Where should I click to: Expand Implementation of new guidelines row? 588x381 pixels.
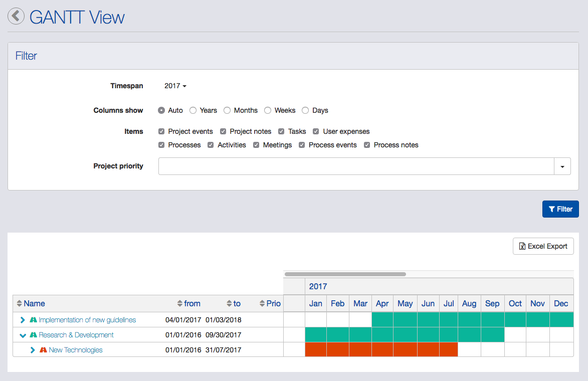point(23,320)
